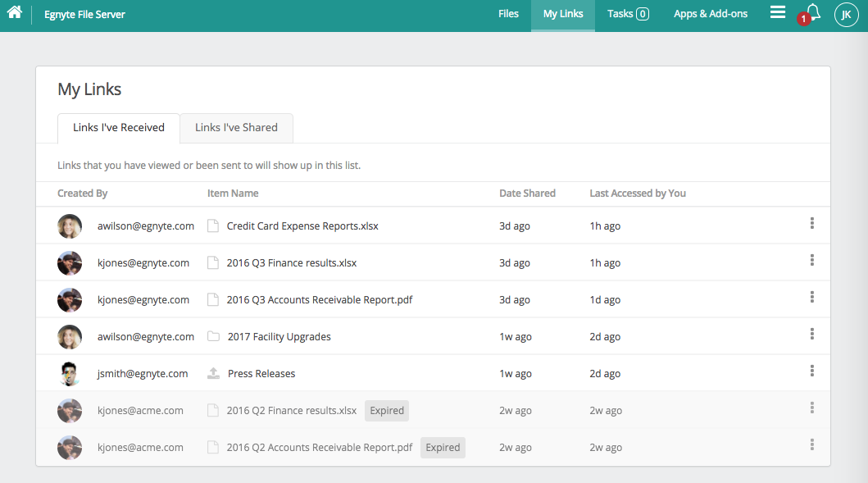Click awilson avatar in 2017 Facility Upgrades row
This screenshot has height=483, width=868.
tap(70, 337)
